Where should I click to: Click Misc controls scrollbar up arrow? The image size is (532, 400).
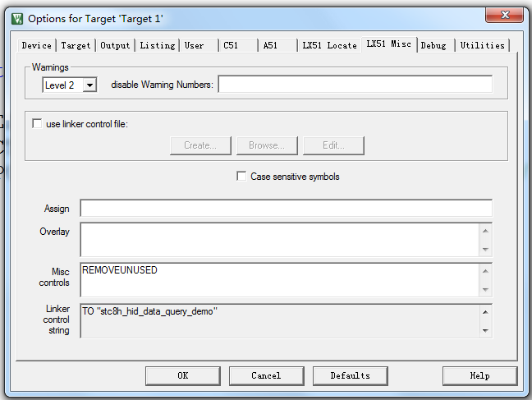[485, 271]
